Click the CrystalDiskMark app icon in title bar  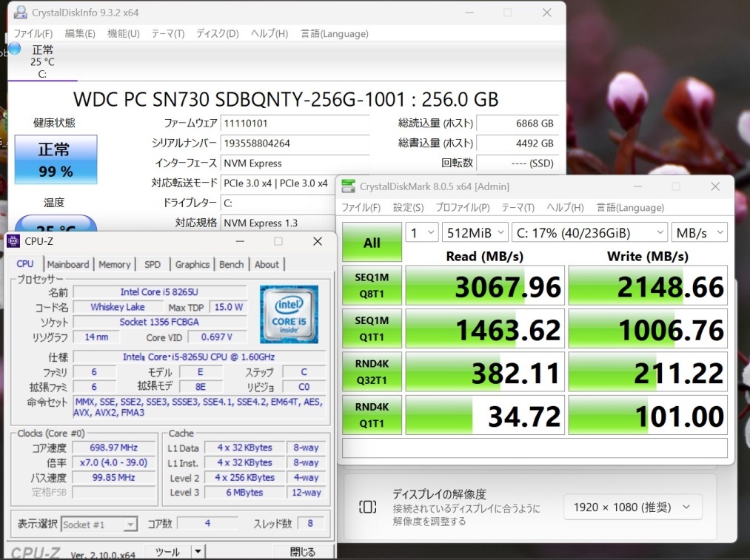pos(348,186)
